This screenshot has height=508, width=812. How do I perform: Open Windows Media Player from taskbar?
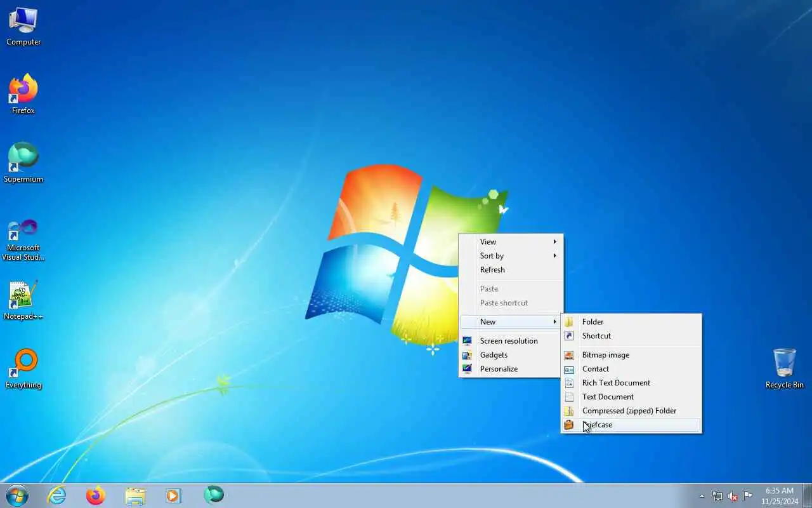click(174, 495)
